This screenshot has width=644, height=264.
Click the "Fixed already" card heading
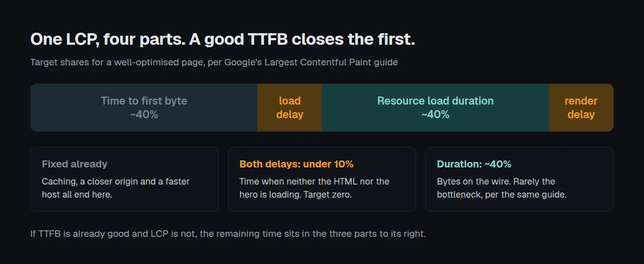pos(74,164)
